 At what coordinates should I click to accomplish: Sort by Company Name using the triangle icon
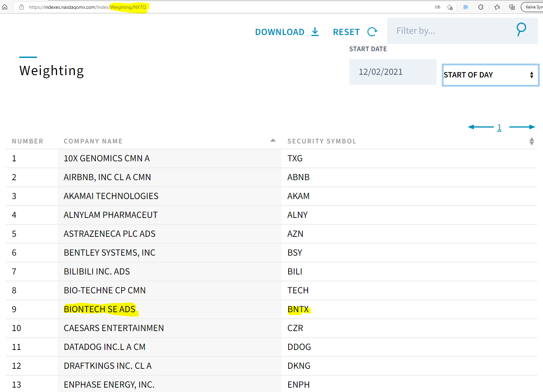point(273,140)
